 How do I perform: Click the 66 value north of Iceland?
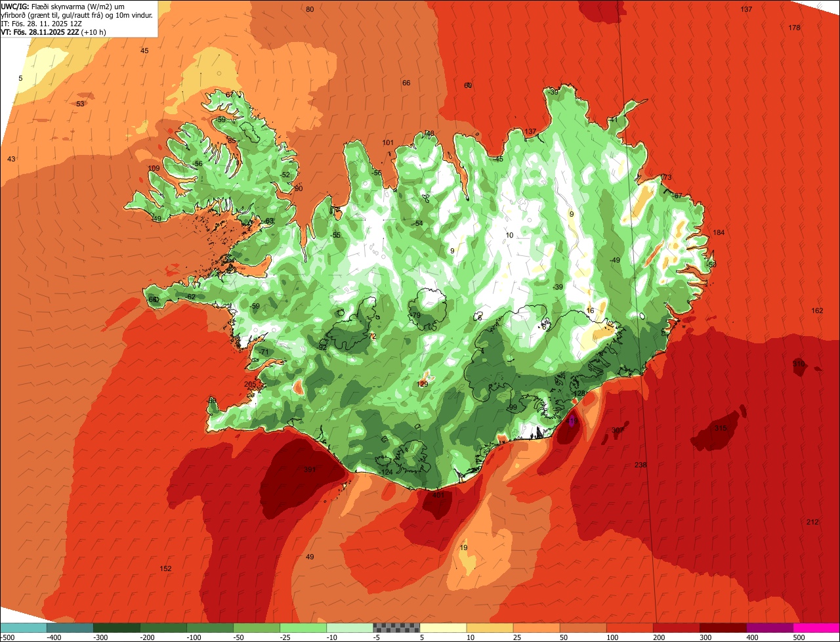click(x=406, y=83)
